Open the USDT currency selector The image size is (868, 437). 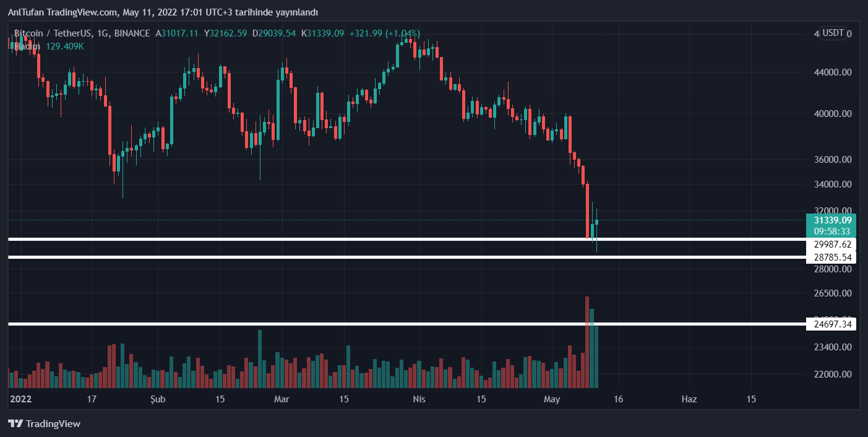833,33
